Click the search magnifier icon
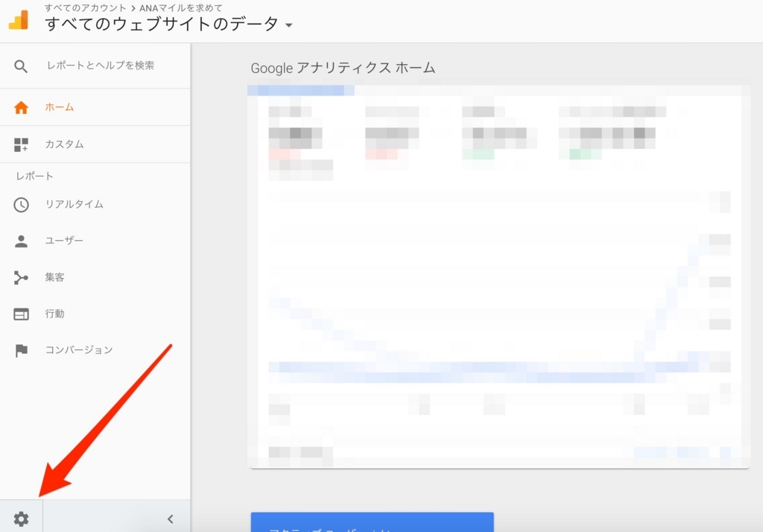The height and width of the screenshot is (532, 763). [x=20, y=66]
